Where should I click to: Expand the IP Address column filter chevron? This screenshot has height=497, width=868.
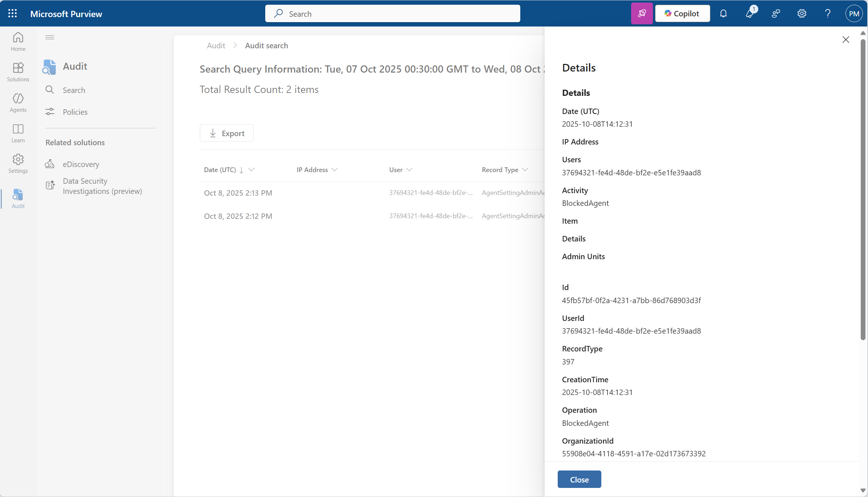pos(335,170)
